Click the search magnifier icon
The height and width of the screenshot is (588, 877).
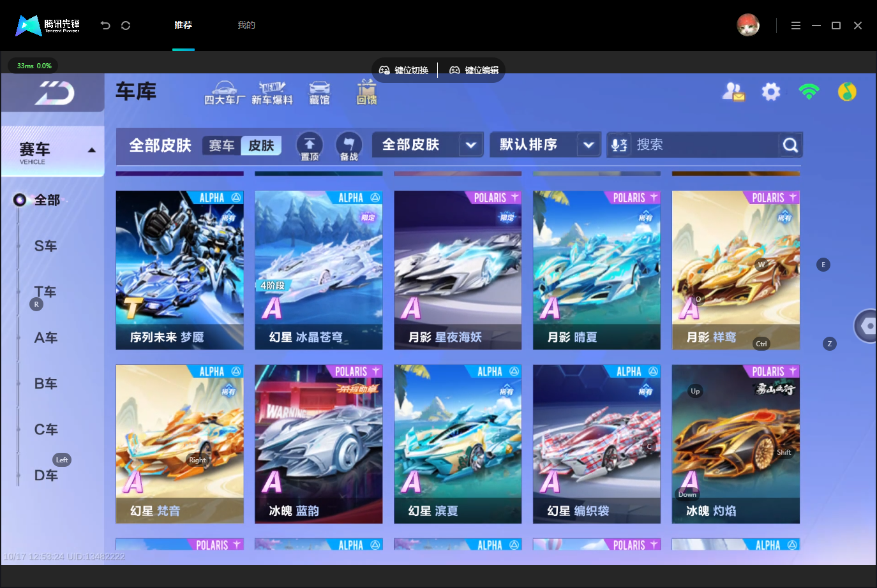[x=790, y=145]
